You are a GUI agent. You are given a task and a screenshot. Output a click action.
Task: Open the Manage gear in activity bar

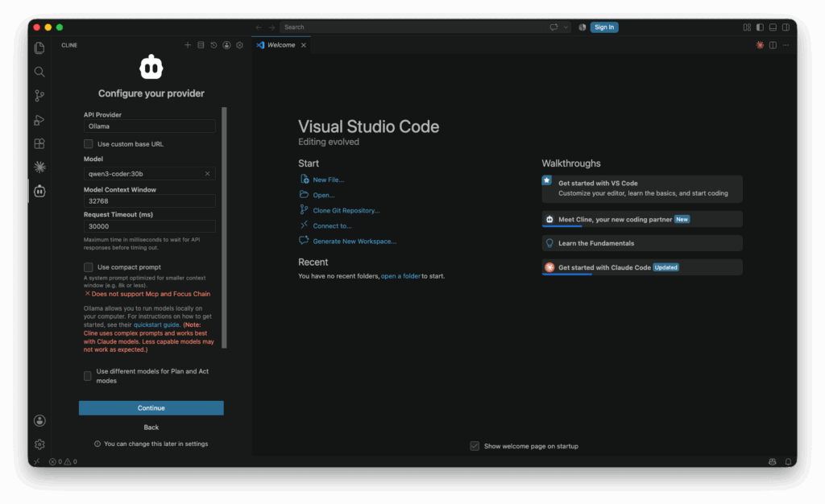39,444
